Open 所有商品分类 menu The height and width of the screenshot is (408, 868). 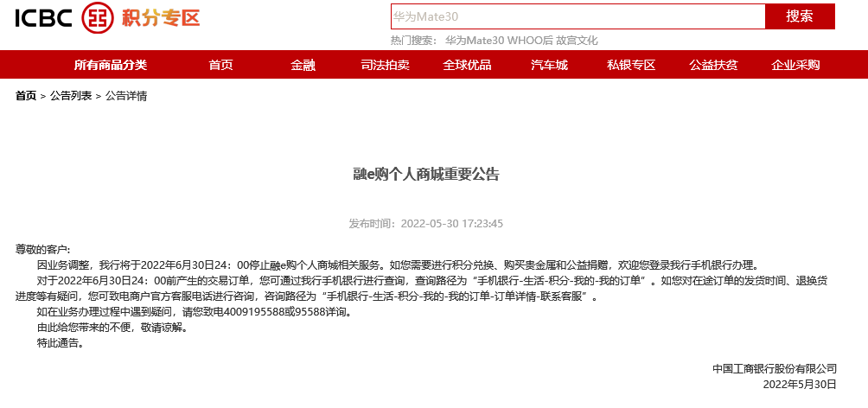111,65
